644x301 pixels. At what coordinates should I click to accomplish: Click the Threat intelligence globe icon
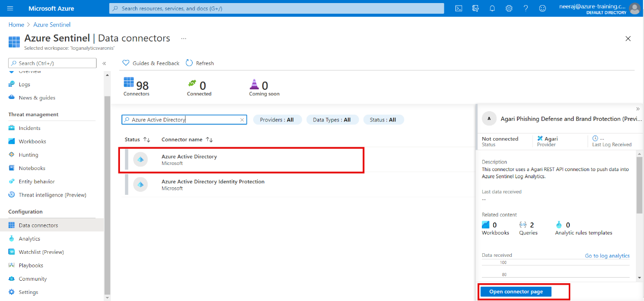pyautogui.click(x=12, y=195)
